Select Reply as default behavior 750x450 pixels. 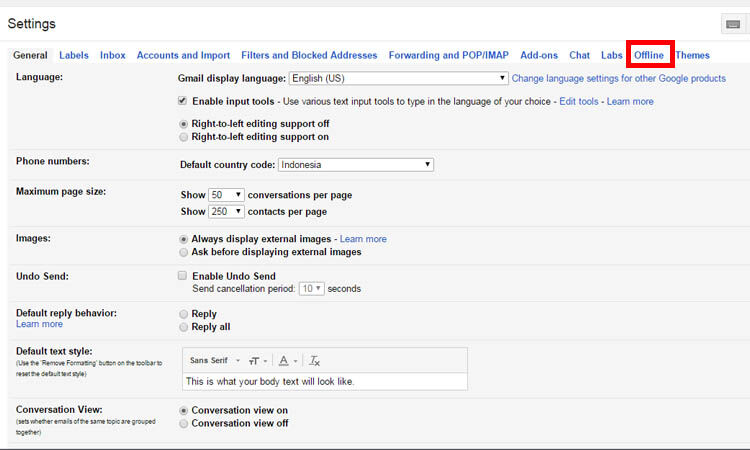click(x=183, y=314)
